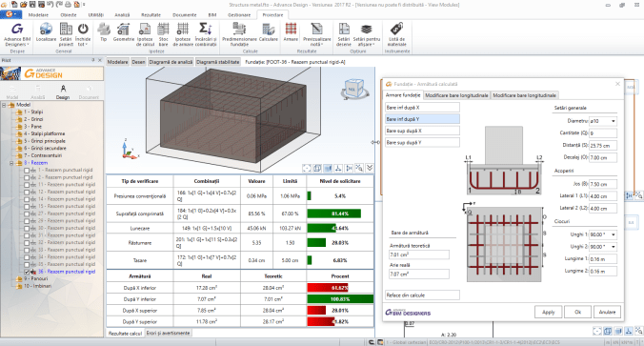
Task: Open Advance BIM Designers ribbon button
Action: (x=17, y=34)
